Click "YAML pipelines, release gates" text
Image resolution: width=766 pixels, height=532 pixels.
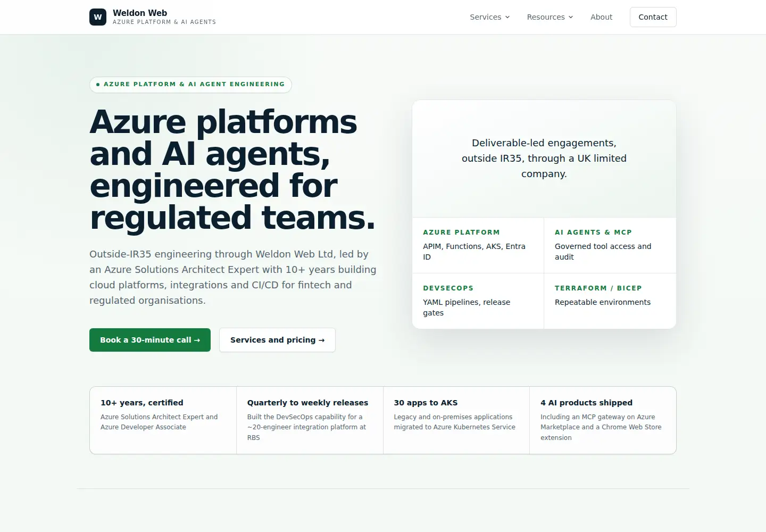[467, 307]
